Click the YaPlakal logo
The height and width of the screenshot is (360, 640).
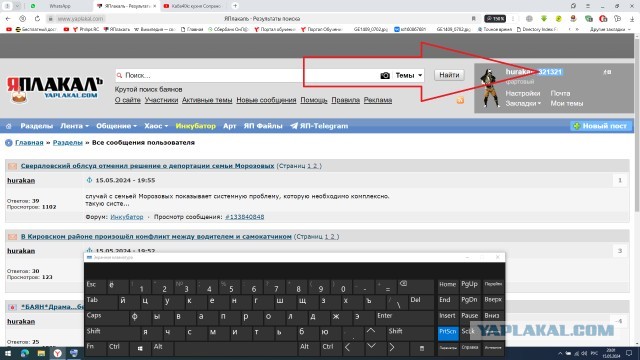[x=54, y=89]
